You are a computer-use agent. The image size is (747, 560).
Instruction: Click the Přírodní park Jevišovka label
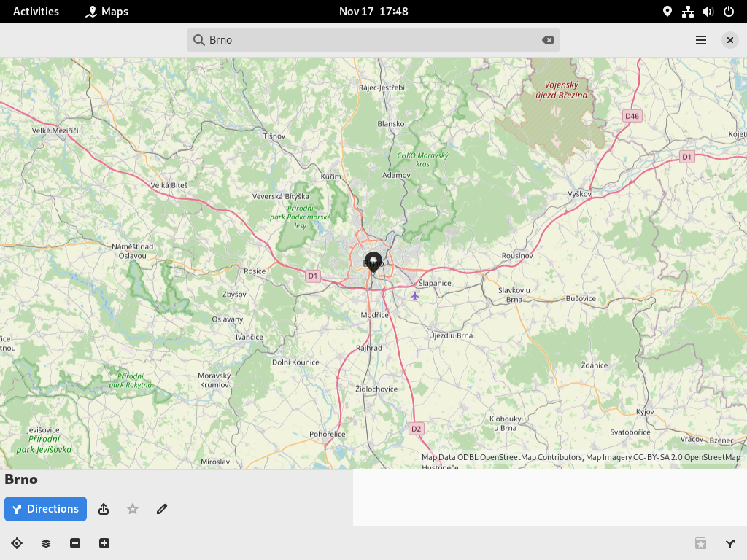point(44,444)
